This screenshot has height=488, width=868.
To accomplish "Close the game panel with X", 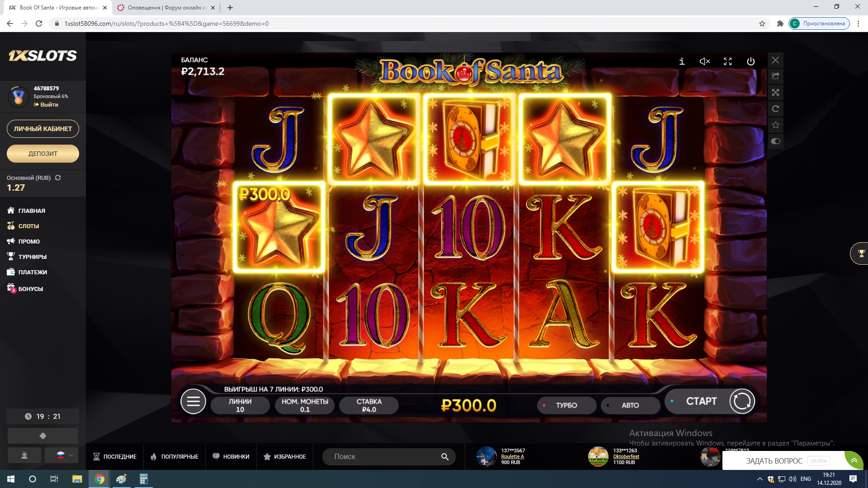I will point(775,60).
